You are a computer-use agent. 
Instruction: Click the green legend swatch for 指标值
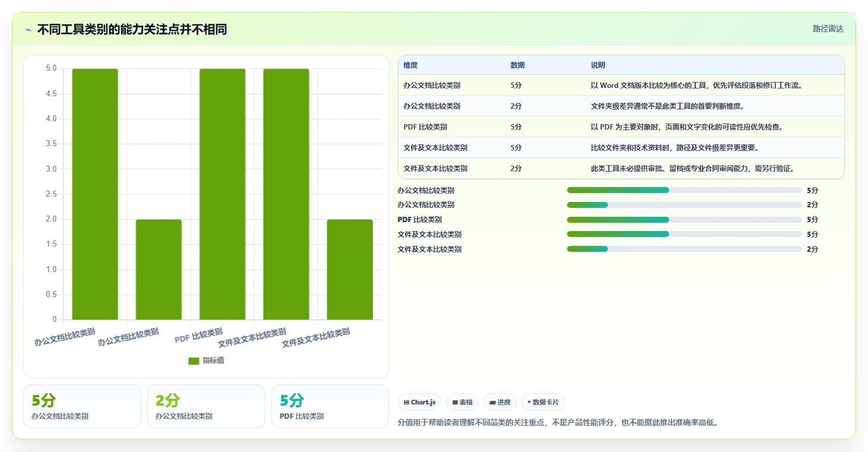pyautogui.click(x=194, y=361)
